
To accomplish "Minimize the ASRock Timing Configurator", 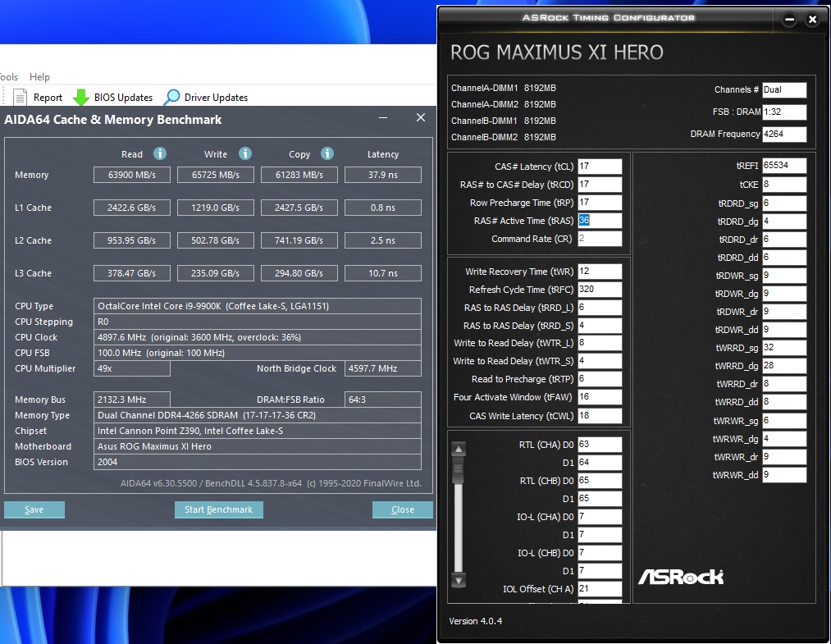I will click(789, 20).
